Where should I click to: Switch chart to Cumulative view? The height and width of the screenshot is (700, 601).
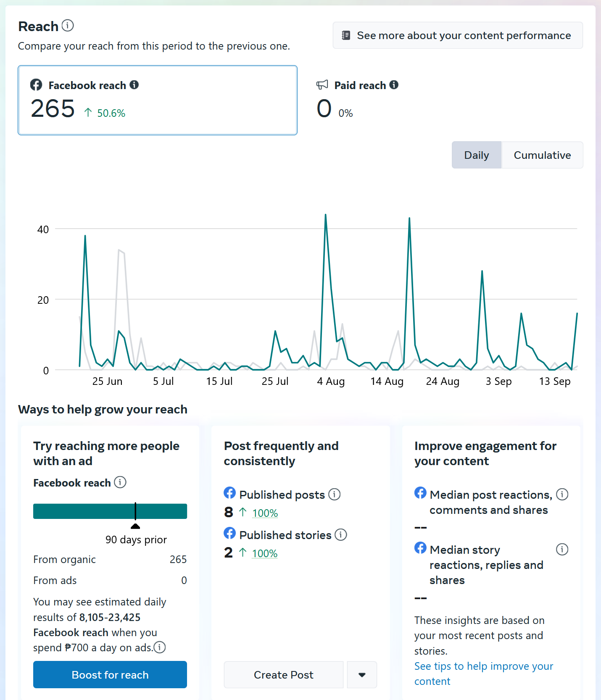coord(542,155)
